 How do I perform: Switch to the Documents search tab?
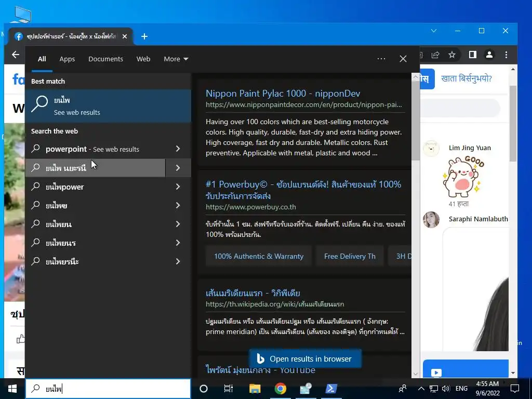click(105, 59)
